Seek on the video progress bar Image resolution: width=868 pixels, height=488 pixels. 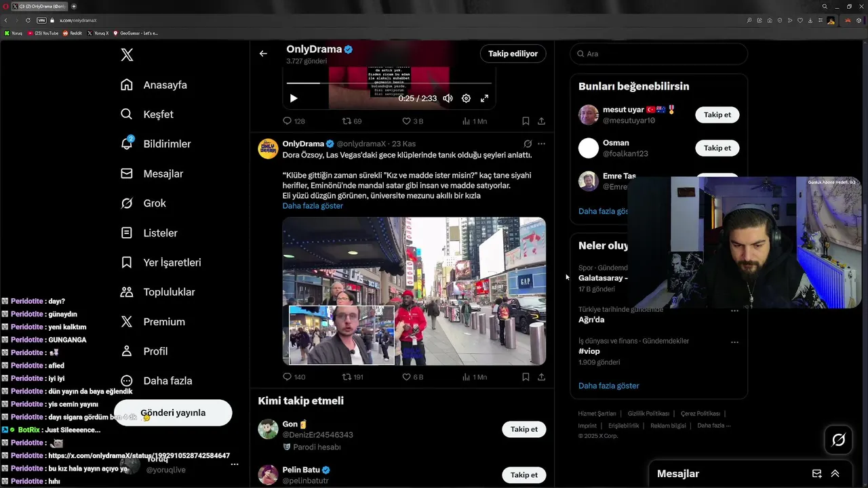(x=389, y=83)
